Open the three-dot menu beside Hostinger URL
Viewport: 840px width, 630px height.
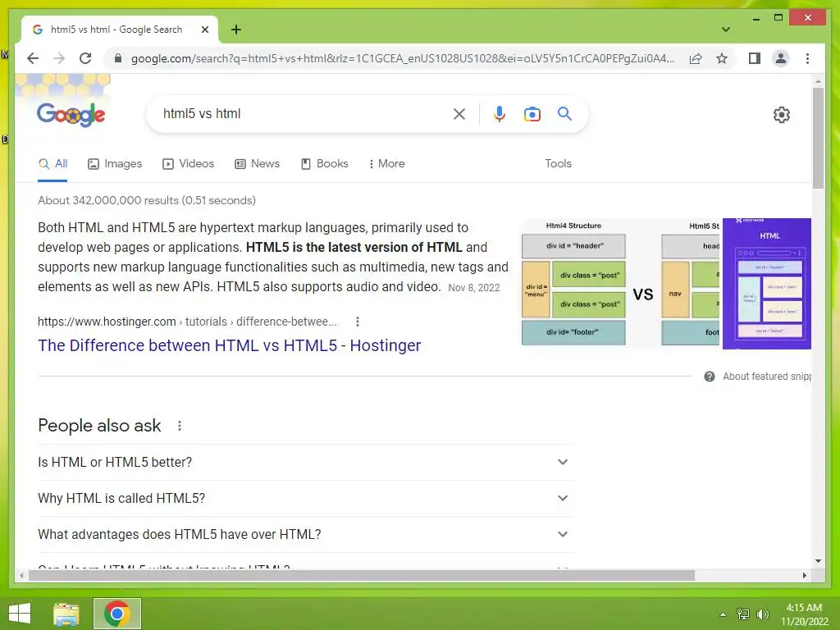click(358, 322)
